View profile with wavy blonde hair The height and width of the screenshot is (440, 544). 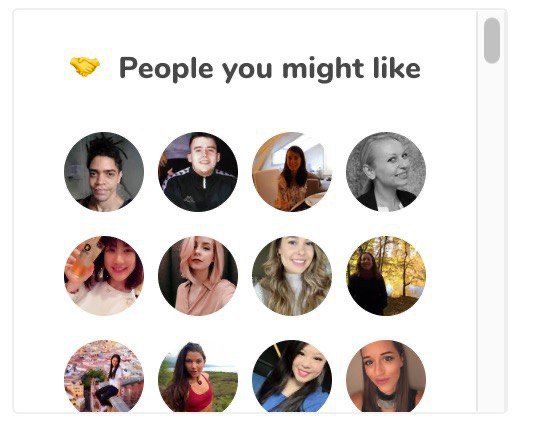(x=292, y=276)
